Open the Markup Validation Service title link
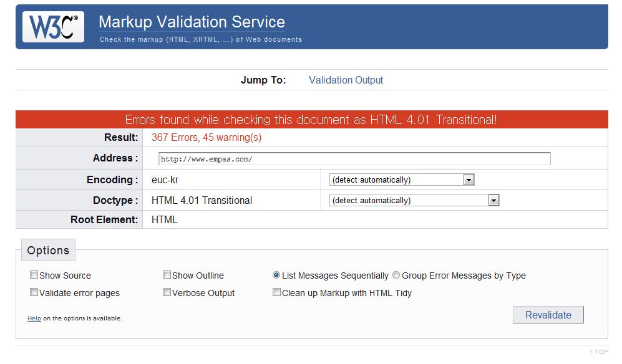Screen dimensions: 622x364 coord(192,22)
